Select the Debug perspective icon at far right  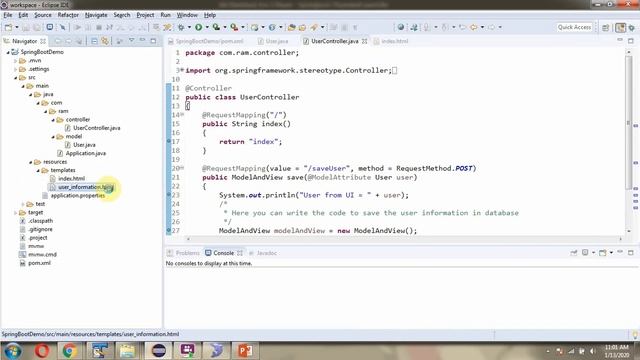tap(632, 27)
